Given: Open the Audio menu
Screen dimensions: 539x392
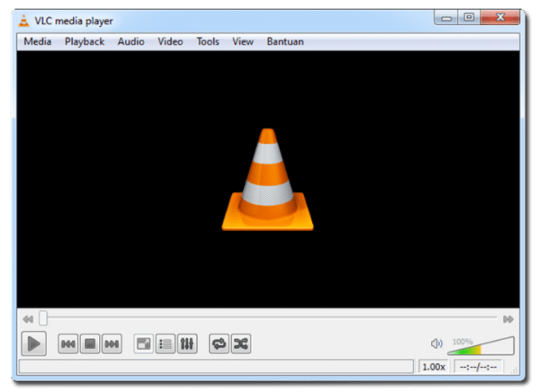Looking at the screenshot, I should tap(131, 41).
